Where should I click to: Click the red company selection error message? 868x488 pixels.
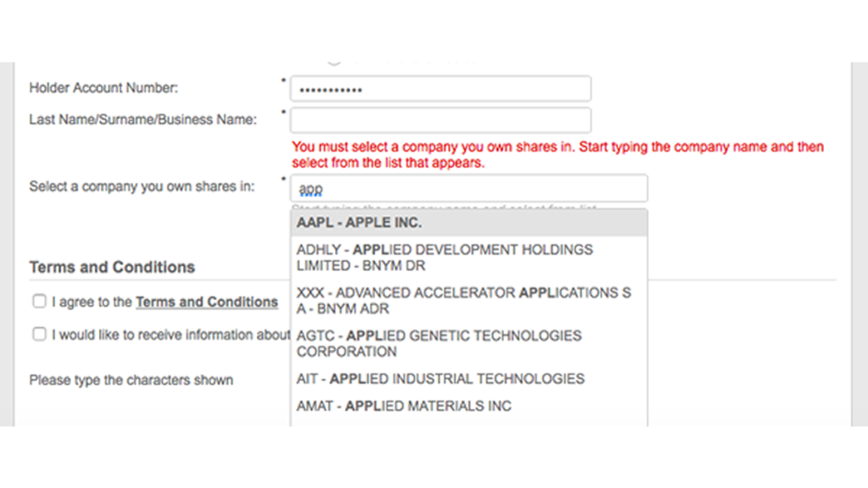tap(558, 155)
